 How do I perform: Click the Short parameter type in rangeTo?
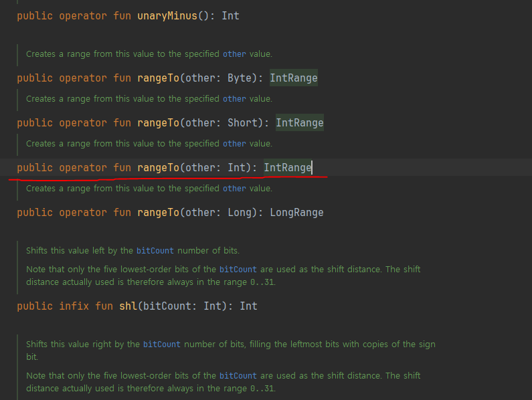(x=242, y=123)
